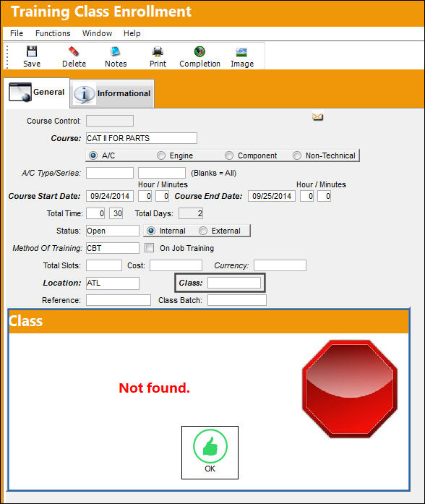Click the Total Time hours field

coord(95,213)
